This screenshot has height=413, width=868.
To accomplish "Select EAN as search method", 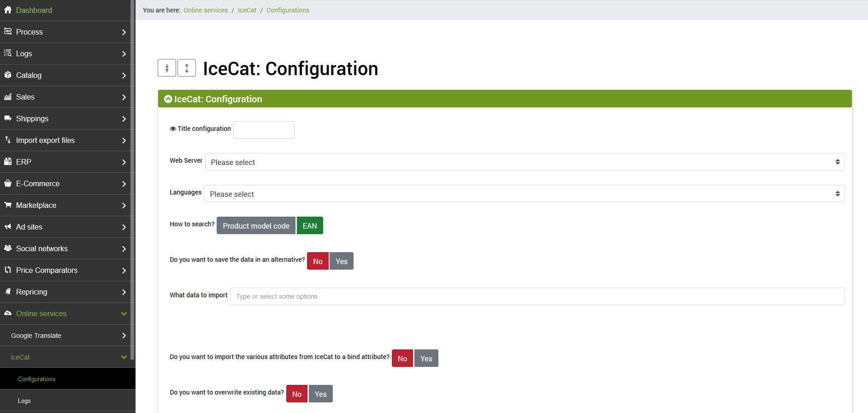I will point(310,226).
